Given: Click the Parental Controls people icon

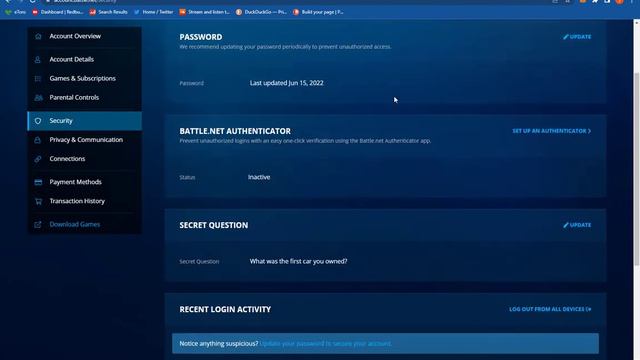Looking at the screenshot, I should click(x=38, y=98).
